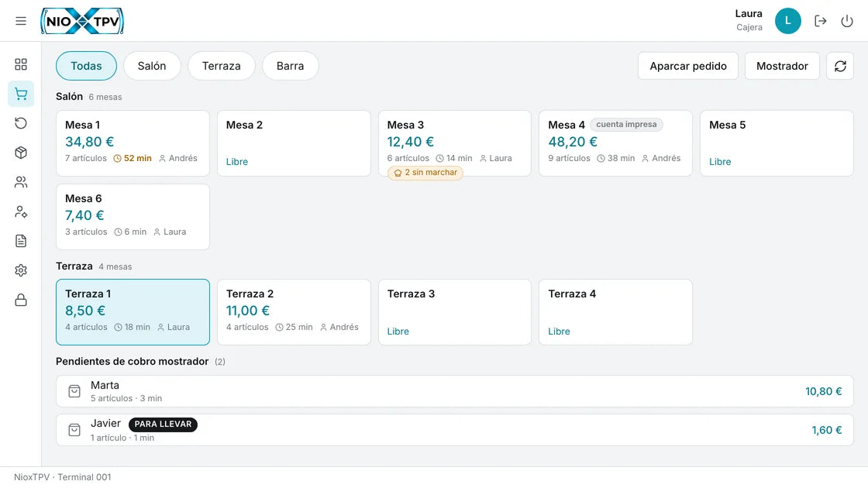
Task: Open the settings gear in sidebar
Action: point(20,270)
